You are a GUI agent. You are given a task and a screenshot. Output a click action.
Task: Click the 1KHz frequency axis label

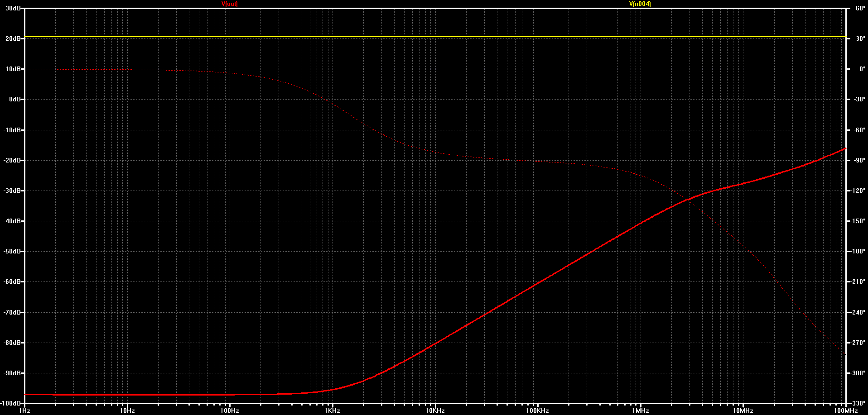tap(332, 410)
